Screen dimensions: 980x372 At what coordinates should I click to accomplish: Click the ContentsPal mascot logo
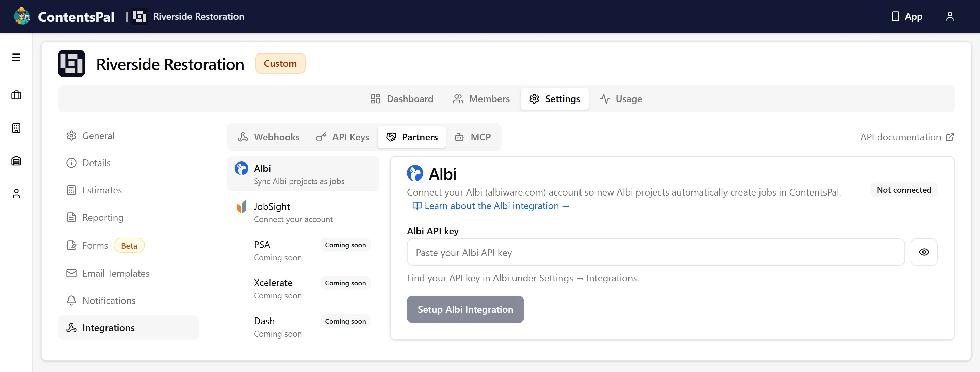coord(22,16)
